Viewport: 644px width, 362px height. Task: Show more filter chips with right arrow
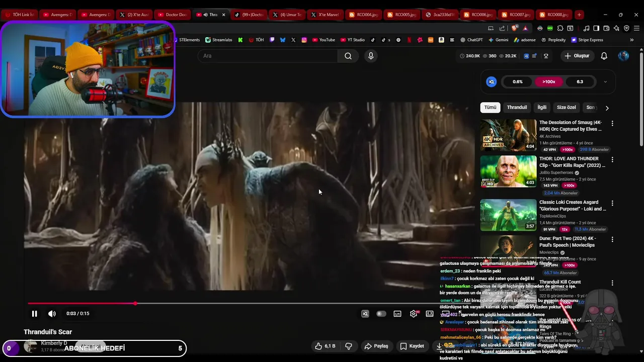coord(607,108)
